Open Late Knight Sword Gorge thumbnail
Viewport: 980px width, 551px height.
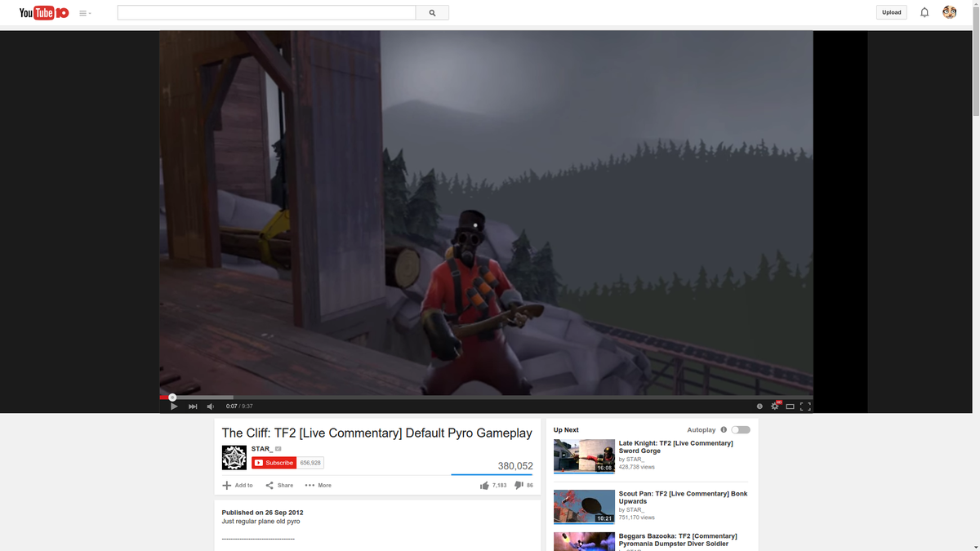click(x=584, y=456)
